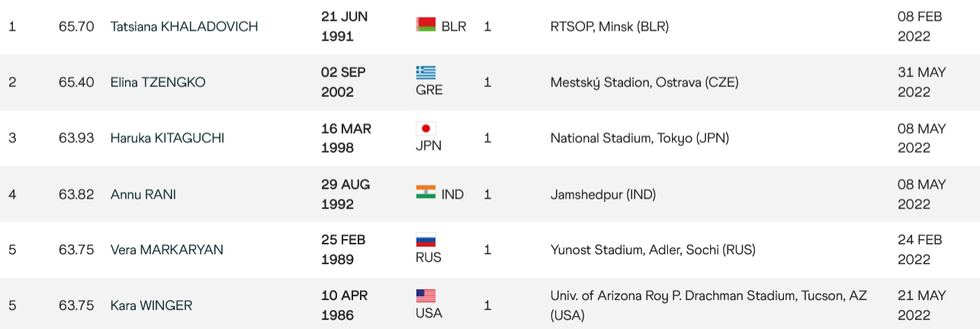Click the Japan flag icon

426,127
